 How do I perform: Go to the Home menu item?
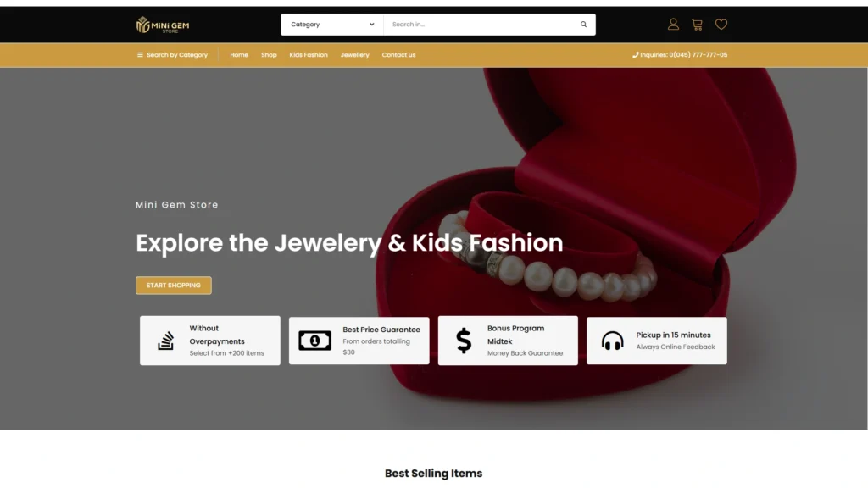point(239,55)
